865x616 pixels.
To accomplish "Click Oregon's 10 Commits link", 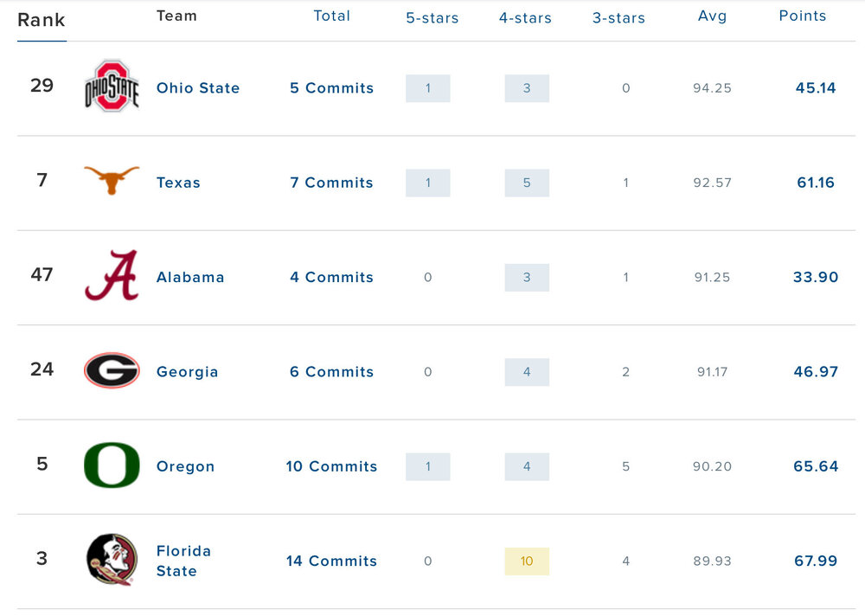I will pyautogui.click(x=331, y=466).
